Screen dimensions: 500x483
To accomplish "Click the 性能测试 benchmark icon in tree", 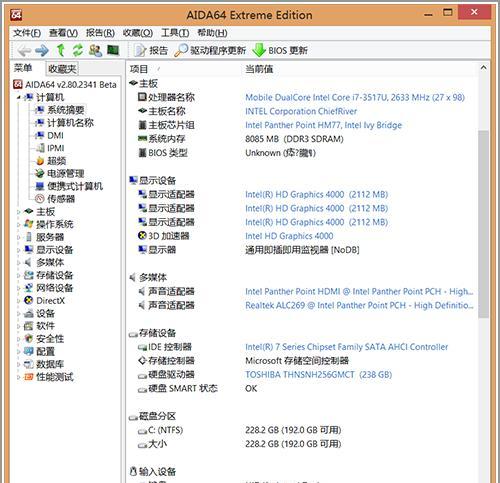I will click(x=29, y=377).
